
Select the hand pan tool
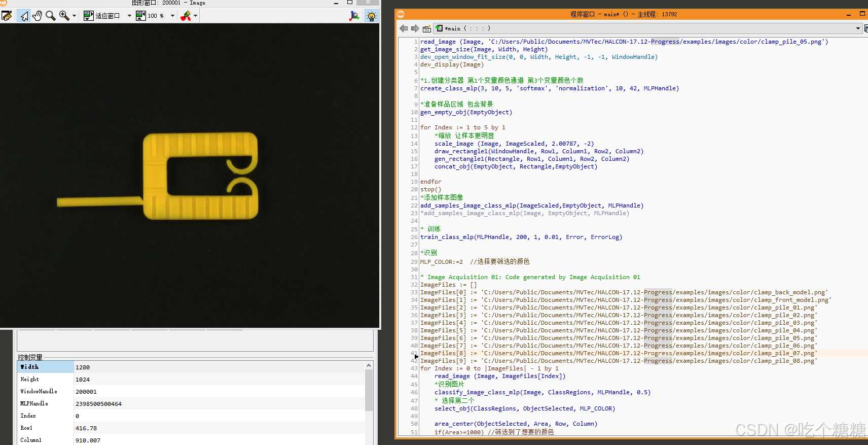37,16
